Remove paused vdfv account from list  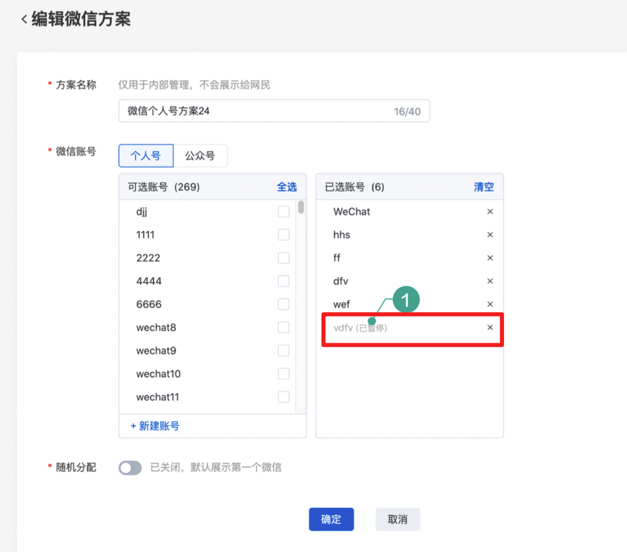(490, 327)
